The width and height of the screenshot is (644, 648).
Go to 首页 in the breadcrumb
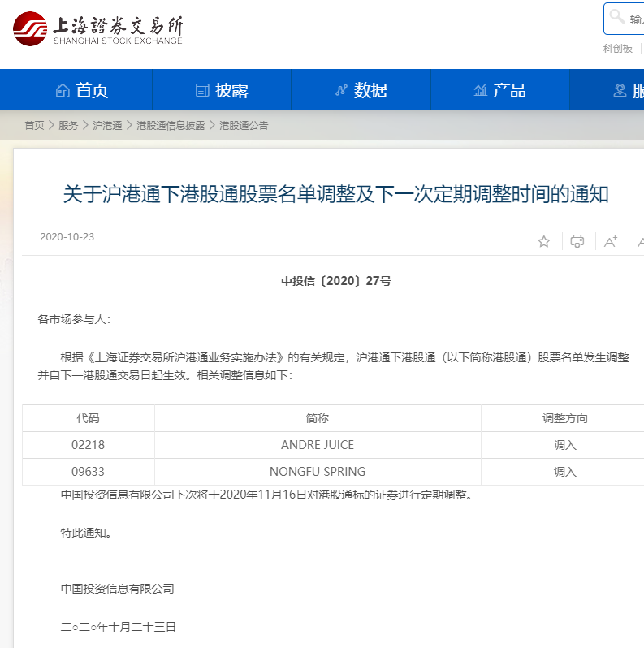[34, 125]
